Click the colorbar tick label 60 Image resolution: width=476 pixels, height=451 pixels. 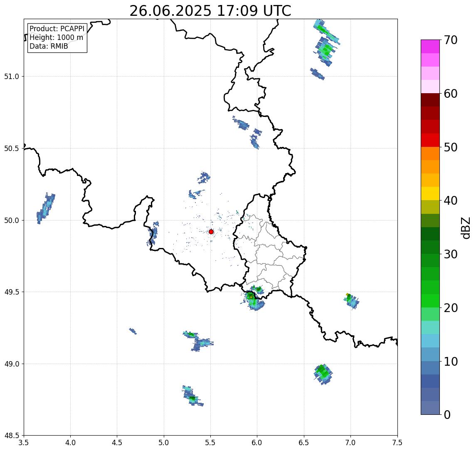coord(451,94)
